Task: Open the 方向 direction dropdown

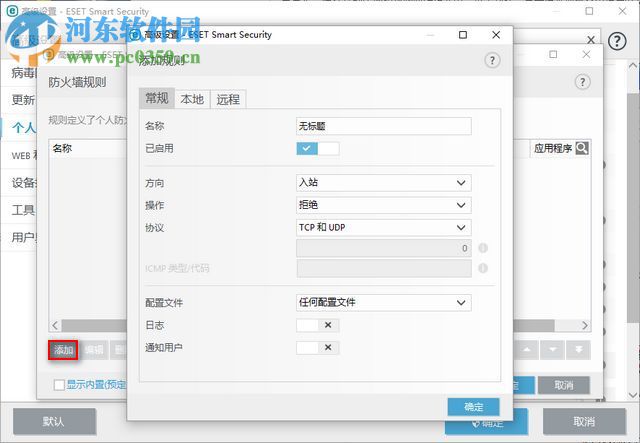Action: [x=384, y=183]
